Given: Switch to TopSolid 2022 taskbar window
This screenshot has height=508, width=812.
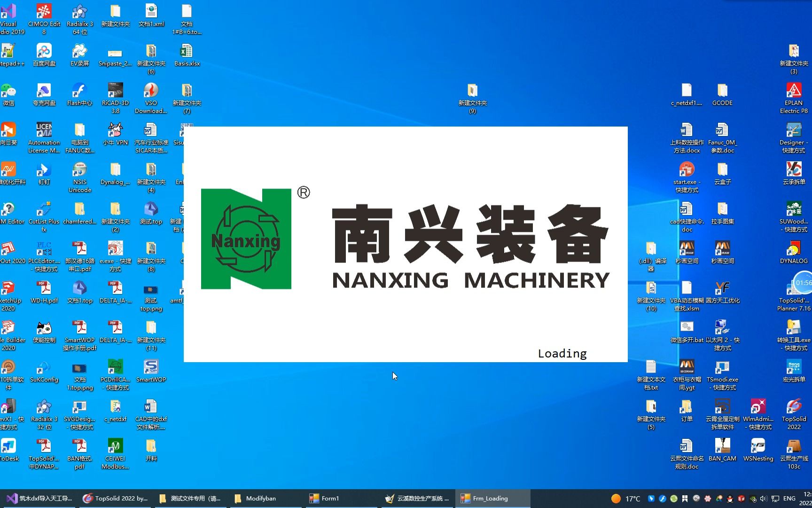Looking at the screenshot, I should [x=115, y=498].
